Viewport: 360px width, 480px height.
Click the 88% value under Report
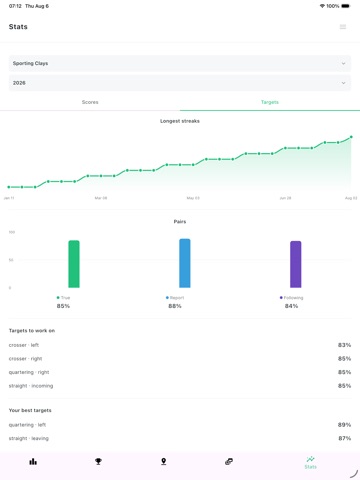(175, 306)
